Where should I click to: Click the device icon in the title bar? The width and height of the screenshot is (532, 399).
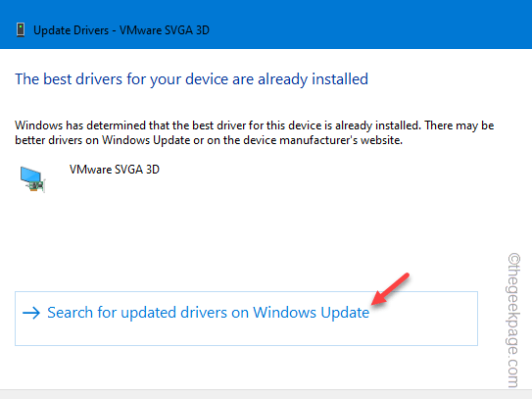(21, 29)
